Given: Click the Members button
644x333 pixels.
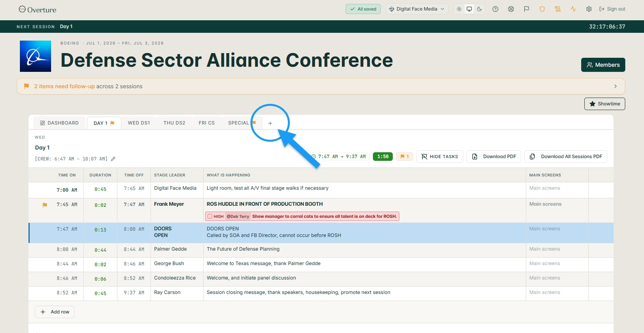Looking at the screenshot, I should (x=603, y=65).
